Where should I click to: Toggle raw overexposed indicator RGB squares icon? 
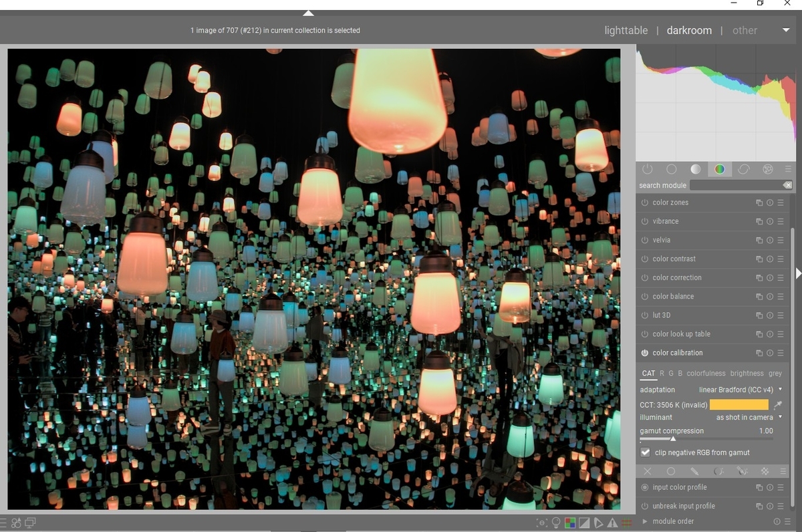(x=570, y=523)
